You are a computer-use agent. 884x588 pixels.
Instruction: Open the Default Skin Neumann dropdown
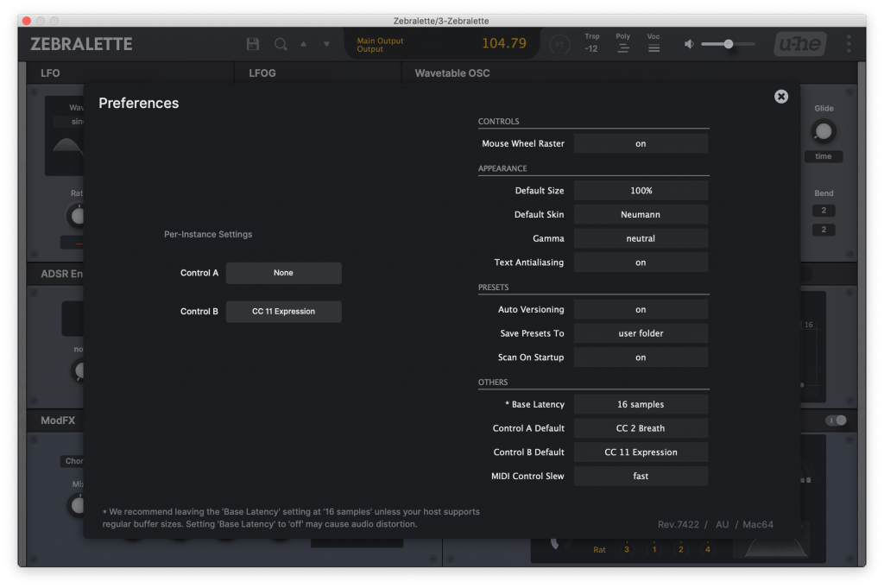[641, 215]
